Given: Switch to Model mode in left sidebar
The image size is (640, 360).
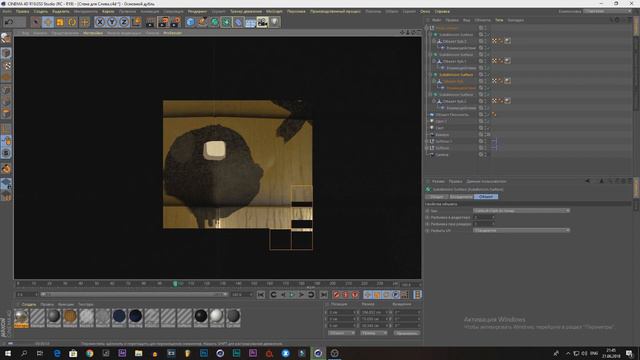Looking at the screenshot, I should click(x=6, y=53).
